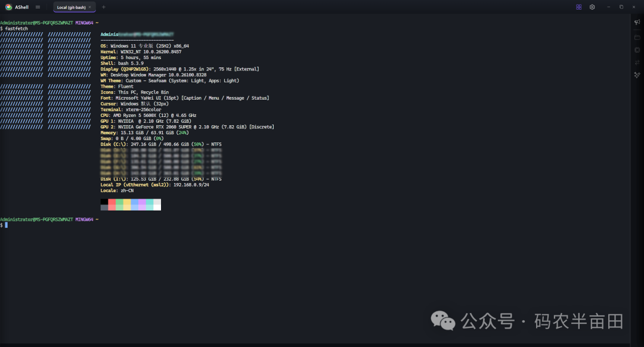Click the 'Uptime: 5 hours, 55 mins' line
The height and width of the screenshot is (347, 644).
click(131, 57)
